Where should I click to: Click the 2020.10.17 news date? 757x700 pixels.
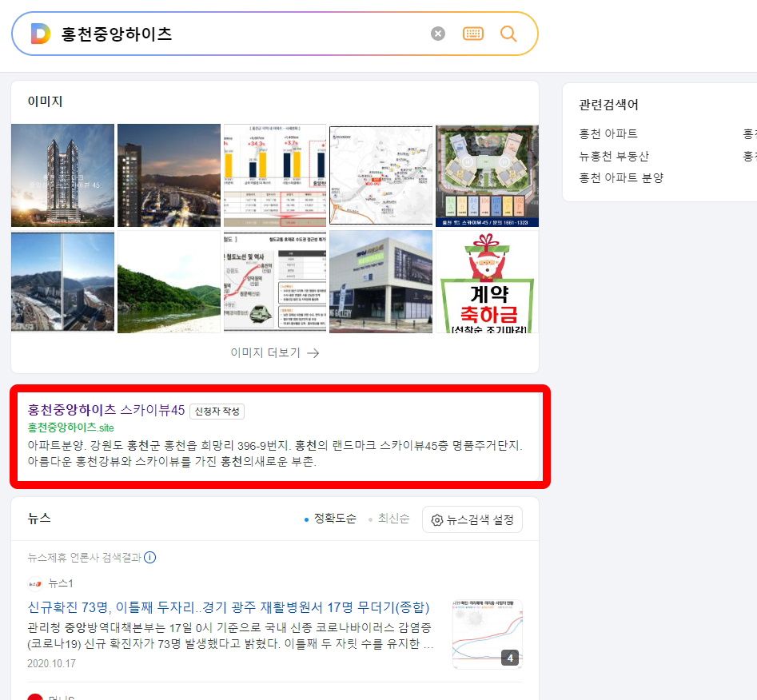tap(52, 663)
